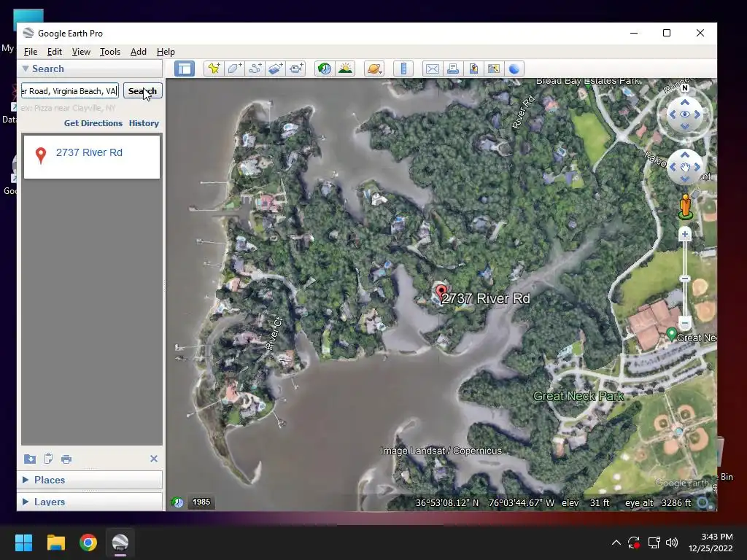The width and height of the screenshot is (747, 560).
Task: Show hidden system tray icons chevron
Action: coord(616,542)
